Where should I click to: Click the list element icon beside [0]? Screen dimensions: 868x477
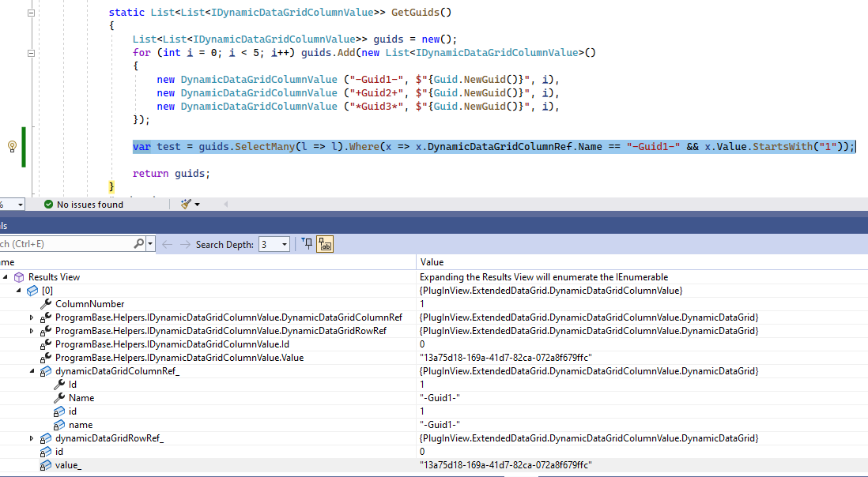click(x=31, y=290)
